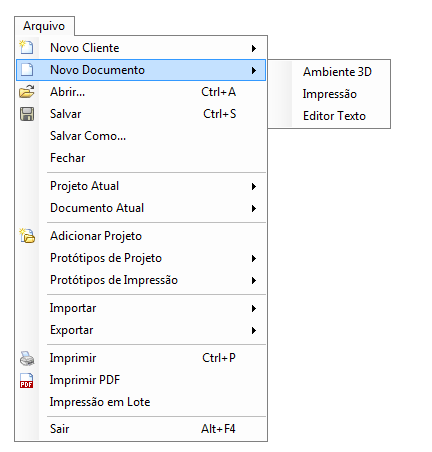Click the printer icon beside Imprimir
Screen dimensions: 432x452
tap(27, 358)
